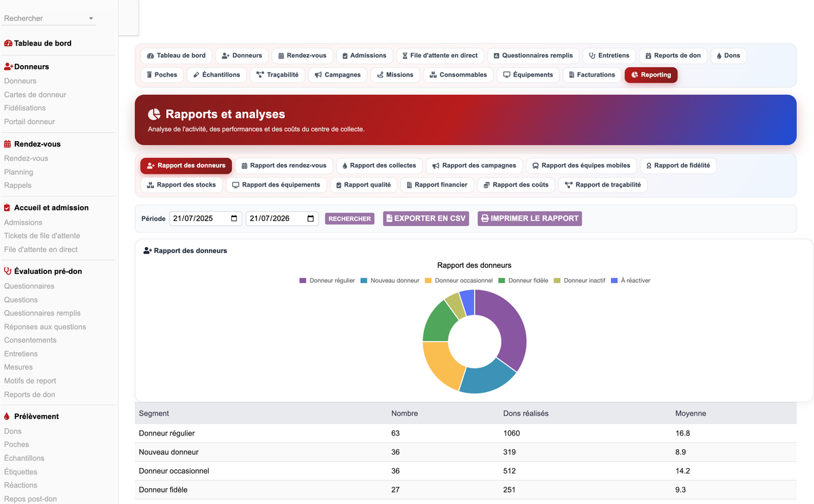This screenshot has width=814, height=504.
Task: Switch to Rapport des stocks
Action: click(x=182, y=185)
